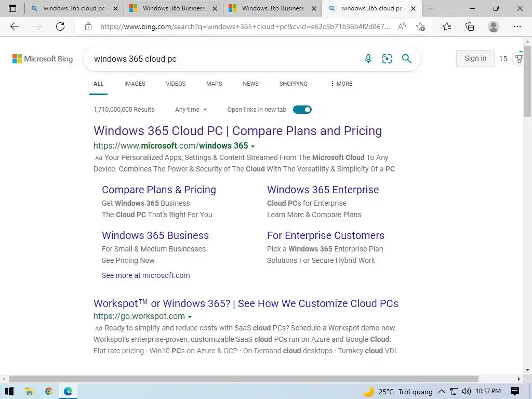
Task: Open the notification center icon
Action: click(x=515, y=391)
